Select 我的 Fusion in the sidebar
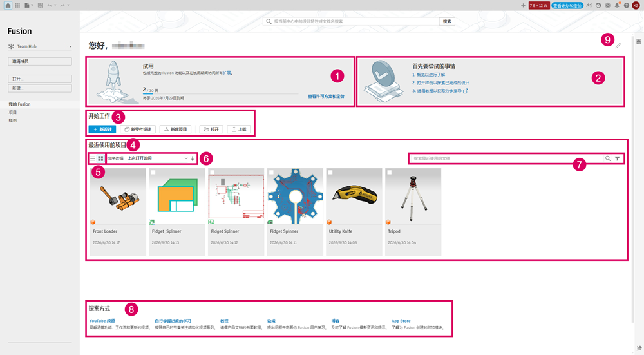 [x=20, y=104]
